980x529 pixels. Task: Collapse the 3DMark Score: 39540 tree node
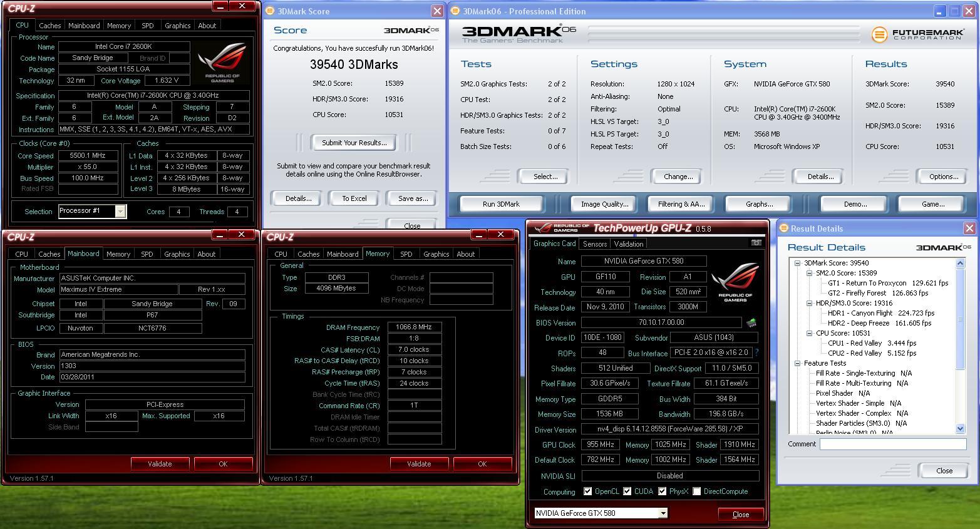[x=797, y=263]
